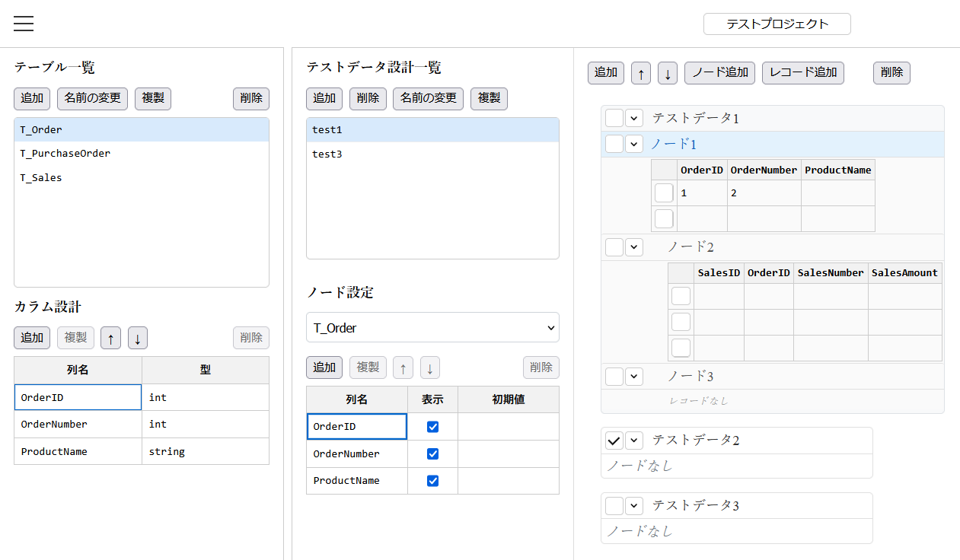Check the ProductName 表示 checkbox

(433, 481)
